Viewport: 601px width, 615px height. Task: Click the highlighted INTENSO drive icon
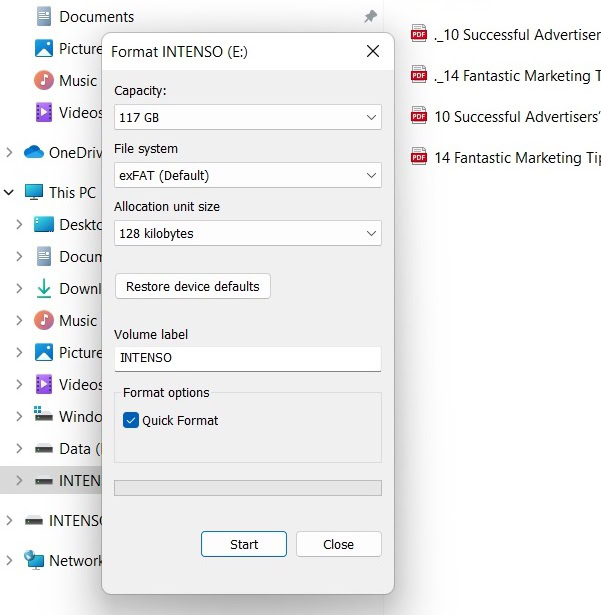[x=44, y=480]
